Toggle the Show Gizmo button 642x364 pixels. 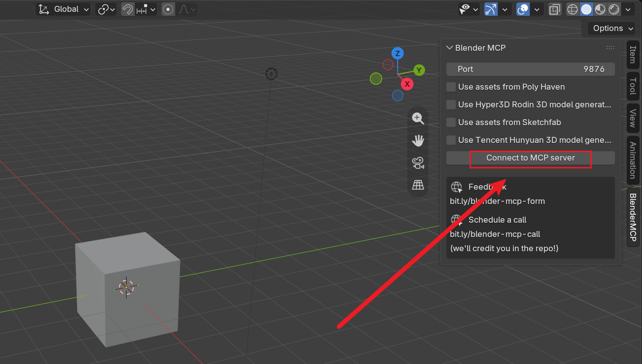coord(491,9)
